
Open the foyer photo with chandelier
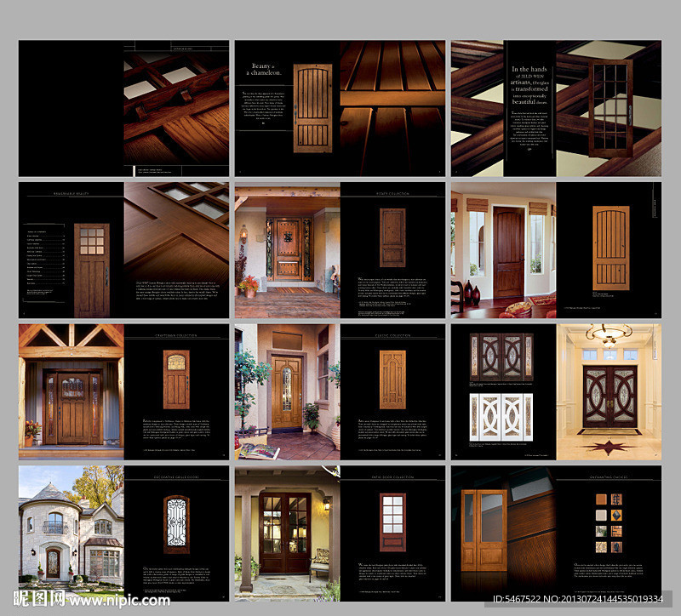pyautogui.click(x=609, y=392)
